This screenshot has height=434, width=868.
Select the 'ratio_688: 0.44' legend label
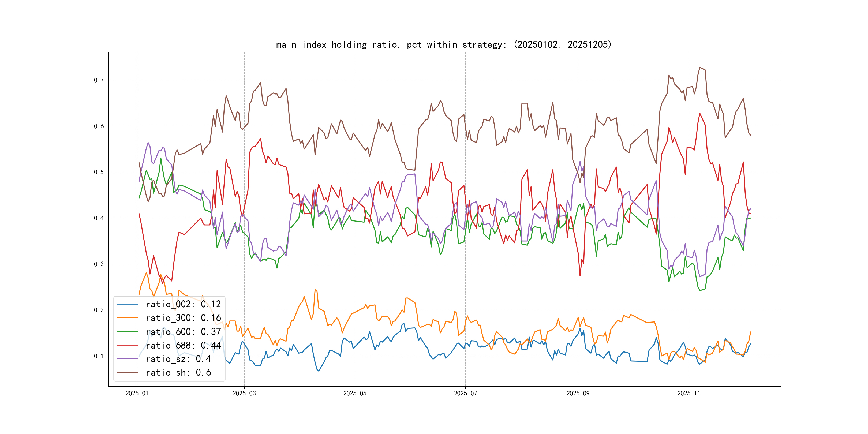(x=183, y=345)
